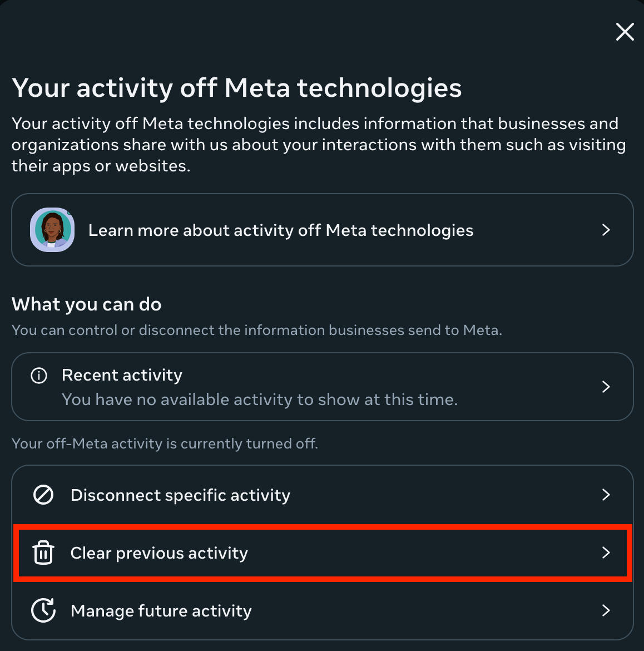Viewport: 644px width, 651px height.
Task: Click the no available activity message
Action: pyautogui.click(x=260, y=400)
